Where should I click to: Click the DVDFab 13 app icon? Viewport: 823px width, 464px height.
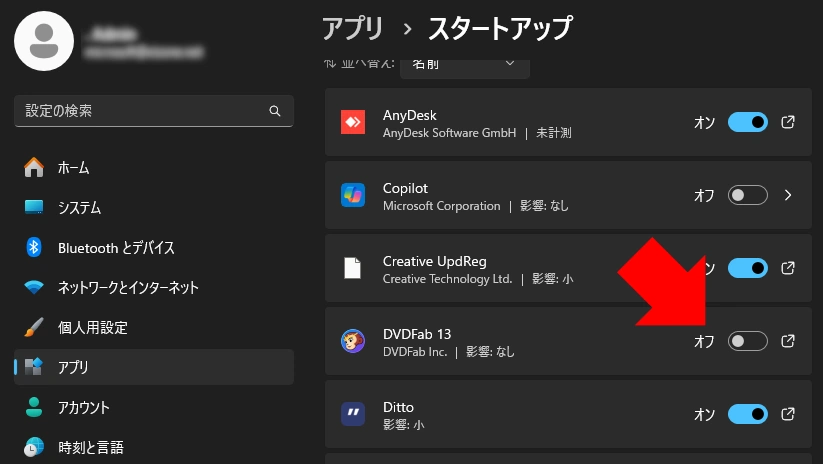353,341
